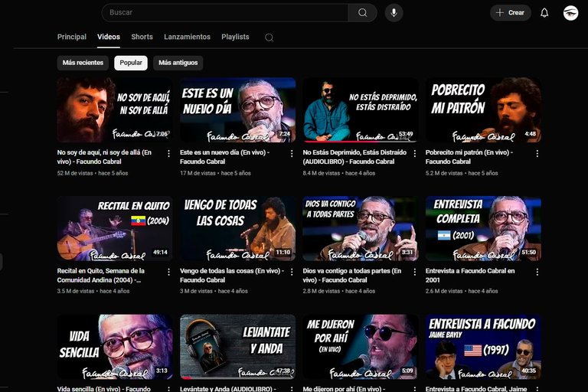Open the notifications bell
This screenshot has width=588, height=392.
pos(544,13)
